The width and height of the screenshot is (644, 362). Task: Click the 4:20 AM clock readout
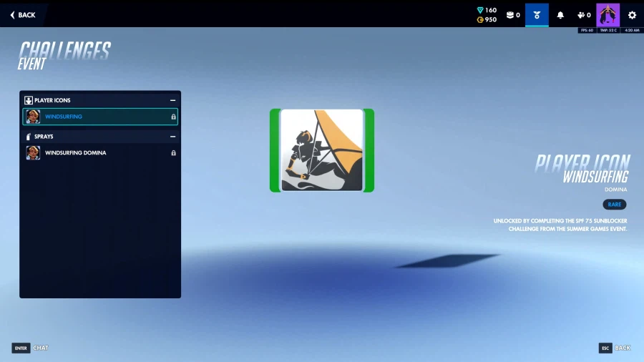click(x=632, y=30)
